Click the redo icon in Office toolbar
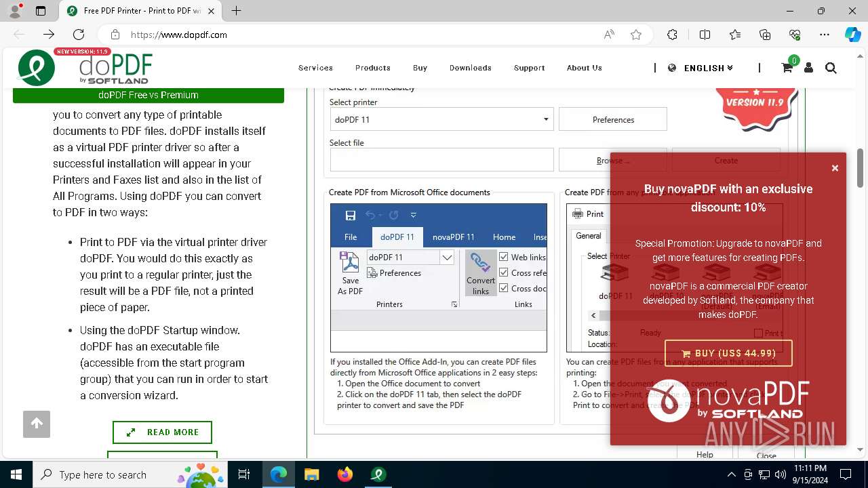The height and width of the screenshot is (488, 868). (x=393, y=216)
